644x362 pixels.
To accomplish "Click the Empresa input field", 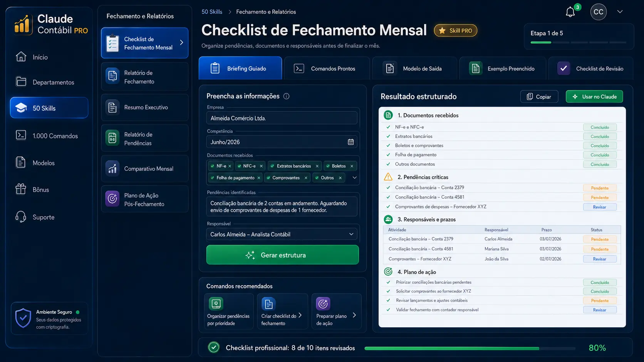I will [x=282, y=118].
